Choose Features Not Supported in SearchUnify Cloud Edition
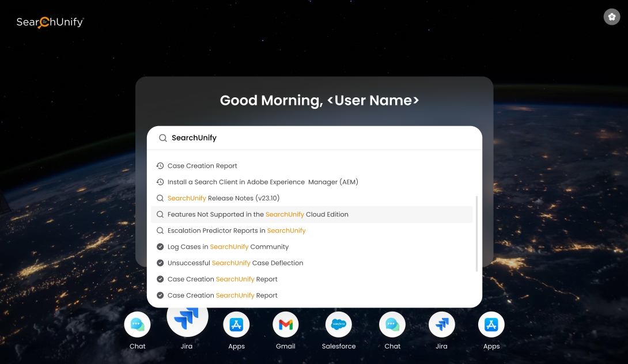Screen dimensions: 628x364 258,214
